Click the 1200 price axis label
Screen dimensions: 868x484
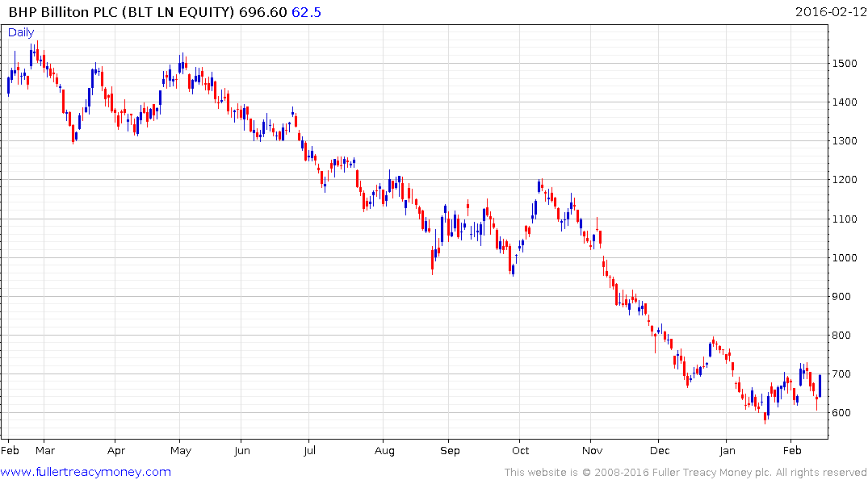tap(845, 180)
